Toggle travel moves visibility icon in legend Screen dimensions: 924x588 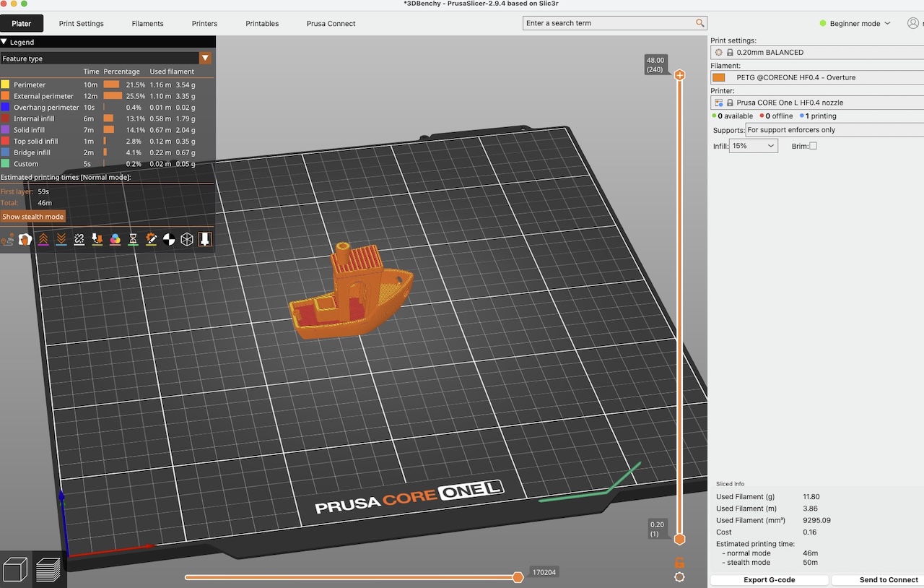tap(8, 239)
